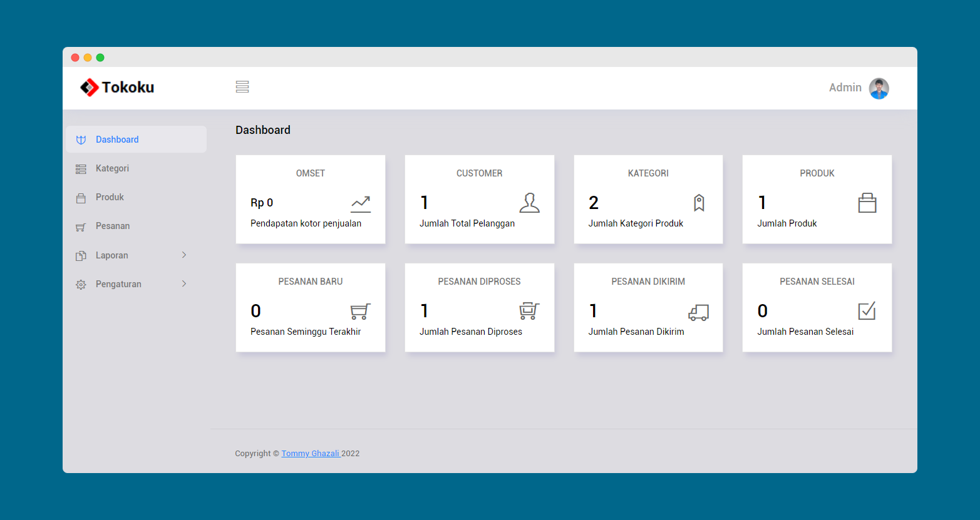Click the user icon in Customer card
Screen dimensions: 980x520
[529, 203]
